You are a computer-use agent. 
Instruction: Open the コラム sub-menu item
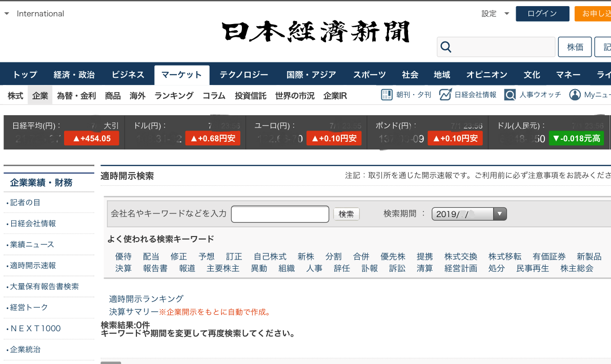point(214,96)
